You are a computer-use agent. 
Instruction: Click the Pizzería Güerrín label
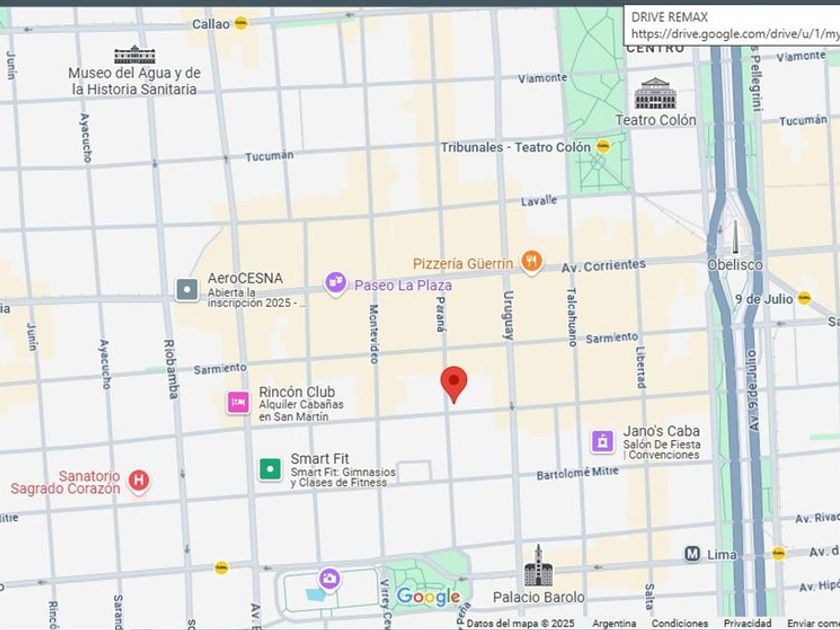(x=463, y=264)
